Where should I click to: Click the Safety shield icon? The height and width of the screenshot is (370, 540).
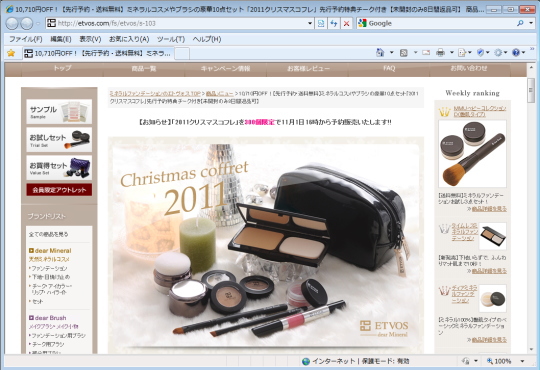click(x=480, y=53)
